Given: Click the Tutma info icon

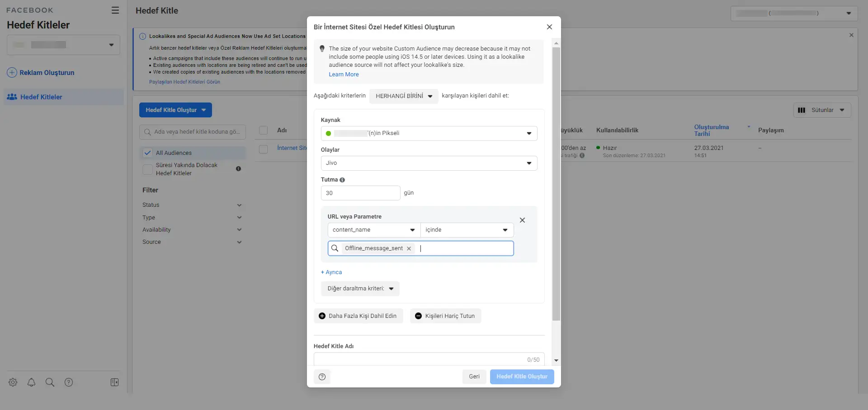Looking at the screenshot, I should (x=342, y=180).
